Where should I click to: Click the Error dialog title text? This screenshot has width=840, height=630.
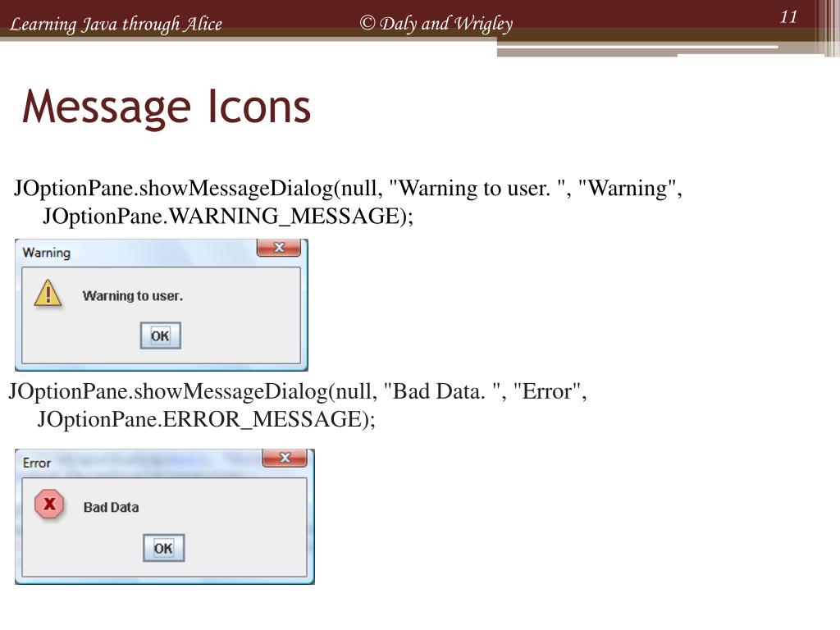(x=37, y=463)
